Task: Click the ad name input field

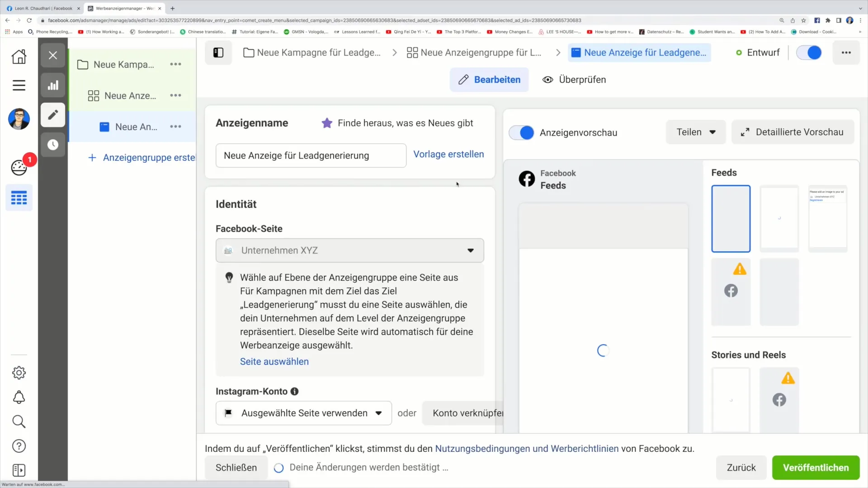Action: pyautogui.click(x=311, y=155)
